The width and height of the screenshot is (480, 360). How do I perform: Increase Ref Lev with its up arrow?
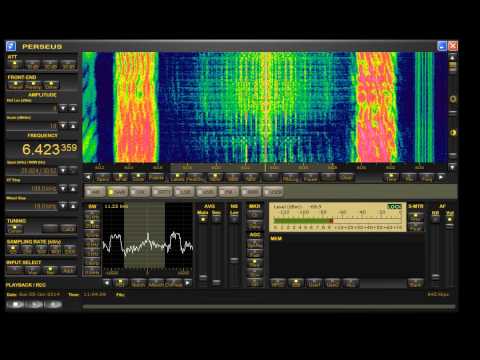point(73,108)
